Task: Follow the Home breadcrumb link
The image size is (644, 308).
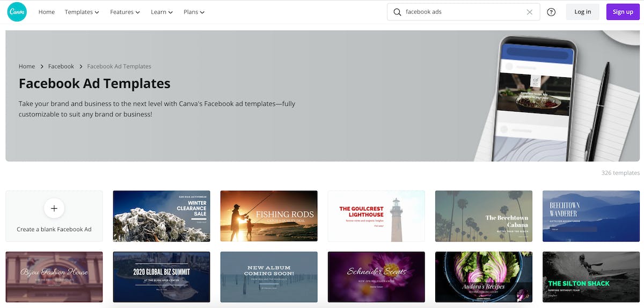Action: [27, 67]
